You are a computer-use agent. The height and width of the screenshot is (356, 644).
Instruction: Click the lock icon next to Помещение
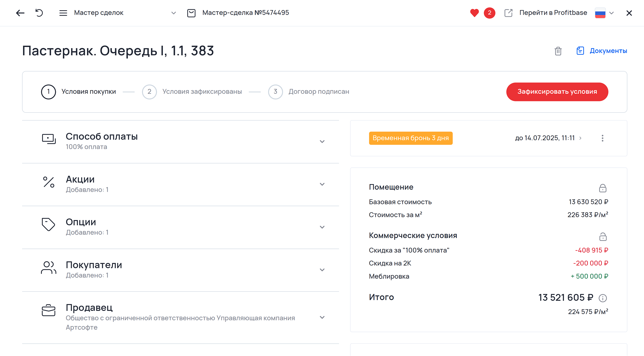(603, 188)
